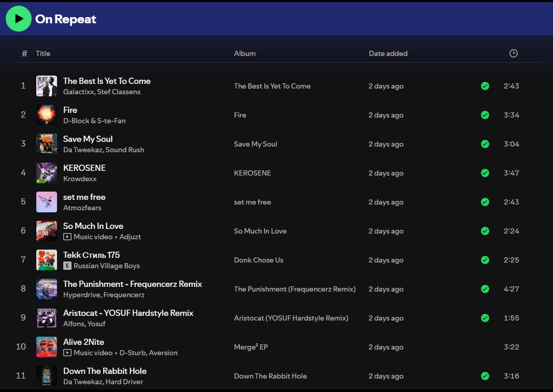Open artist Aversion

pyautogui.click(x=163, y=353)
